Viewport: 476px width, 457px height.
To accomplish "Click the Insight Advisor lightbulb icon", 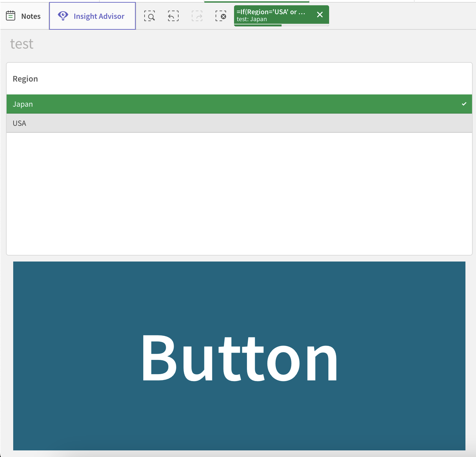I will pyautogui.click(x=63, y=16).
